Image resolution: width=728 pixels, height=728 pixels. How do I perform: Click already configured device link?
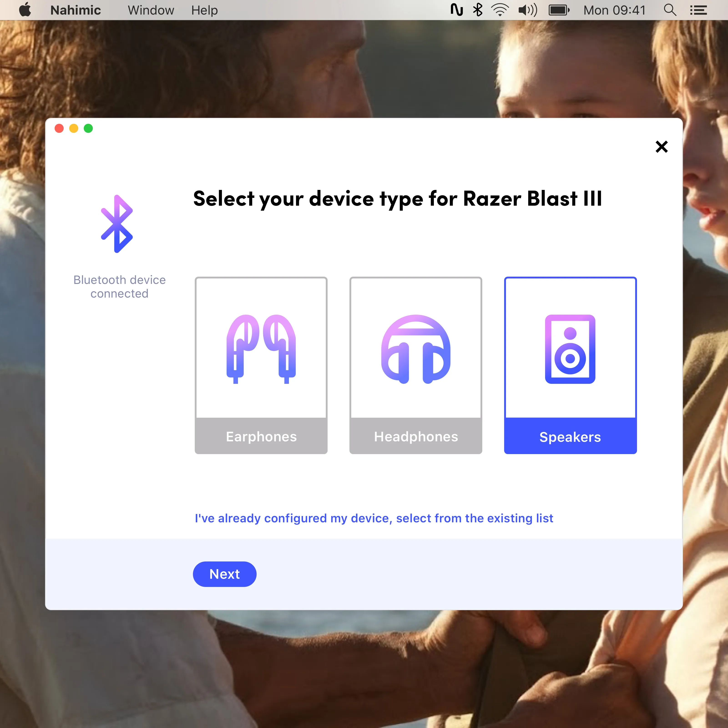click(x=374, y=518)
